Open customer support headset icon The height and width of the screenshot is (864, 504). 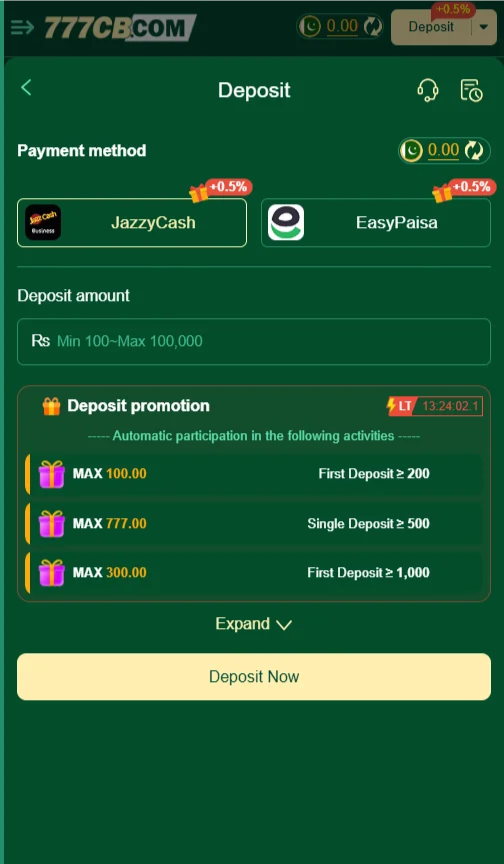tap(427, 90)
